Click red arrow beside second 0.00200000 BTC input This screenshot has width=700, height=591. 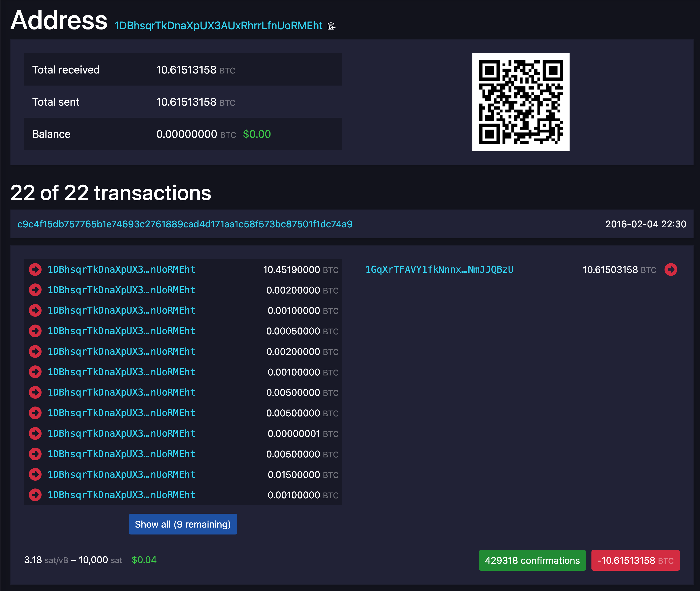[x=35, y=352]
